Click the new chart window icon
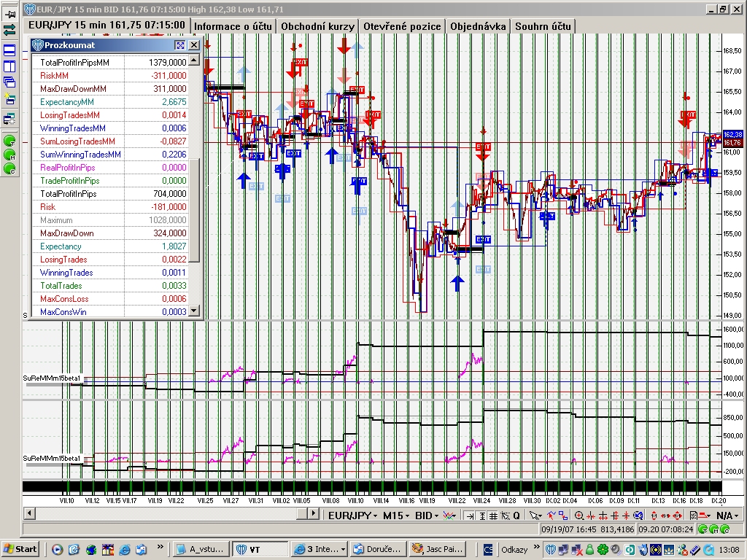Screen dimensions: 747x560 click(9, 98)
